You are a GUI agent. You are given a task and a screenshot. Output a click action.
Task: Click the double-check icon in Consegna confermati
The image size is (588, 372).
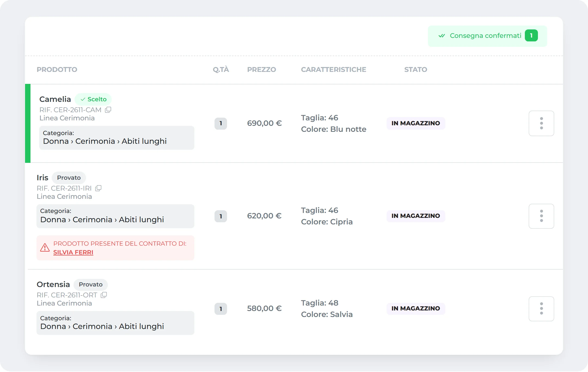click(x=442, y=36)
